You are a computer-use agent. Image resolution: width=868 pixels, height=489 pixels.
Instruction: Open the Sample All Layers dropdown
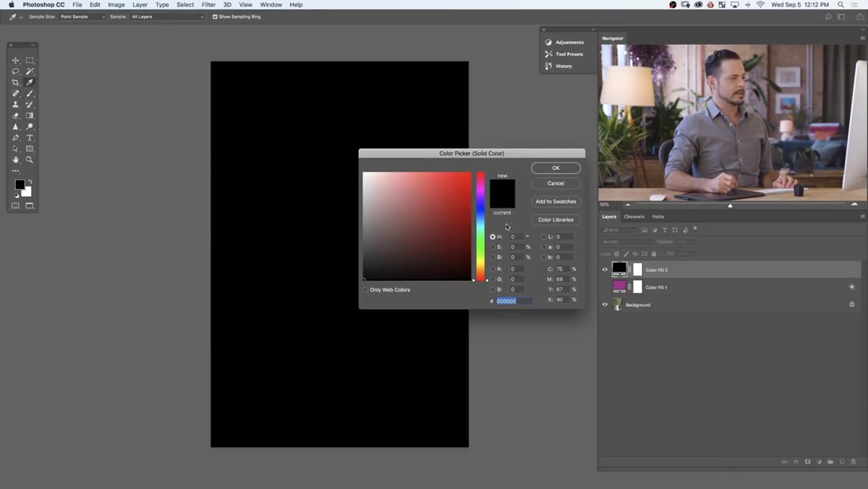click(x=167, y=17)
